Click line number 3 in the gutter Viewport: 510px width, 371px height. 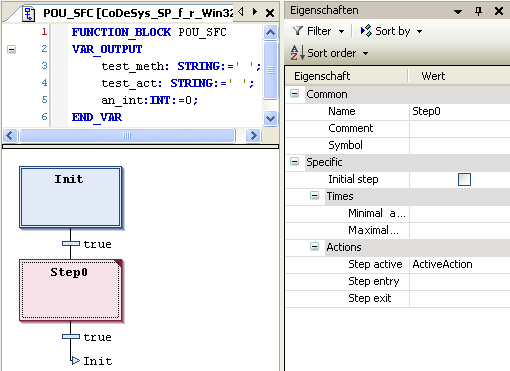coord(44,66)
